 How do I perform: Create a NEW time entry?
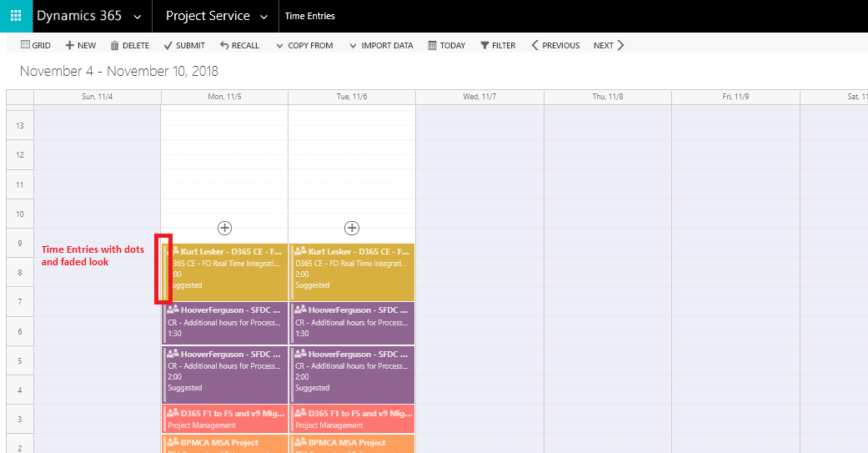point(80,45)
